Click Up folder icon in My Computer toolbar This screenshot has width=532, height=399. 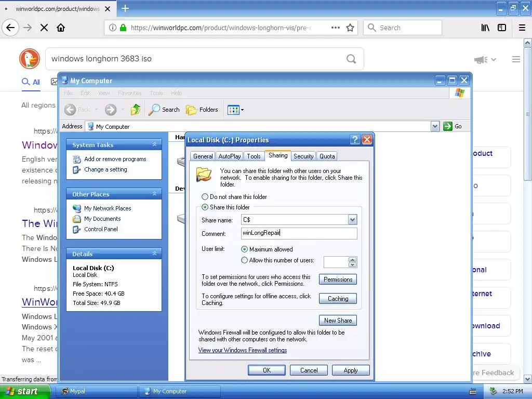[x=136, y=110]
